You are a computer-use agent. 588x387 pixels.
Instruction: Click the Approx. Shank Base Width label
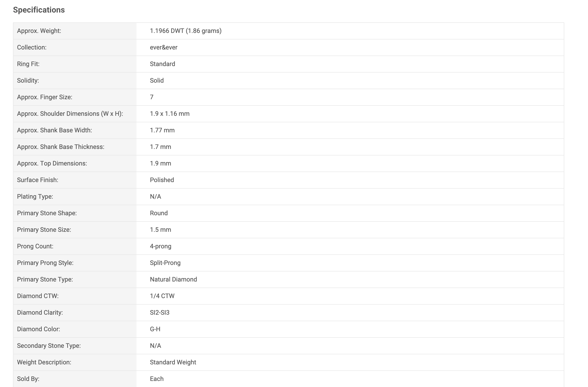click(54, 130)
